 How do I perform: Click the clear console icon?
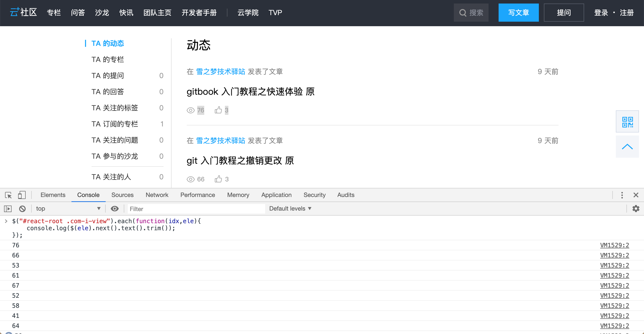(22, 209)
